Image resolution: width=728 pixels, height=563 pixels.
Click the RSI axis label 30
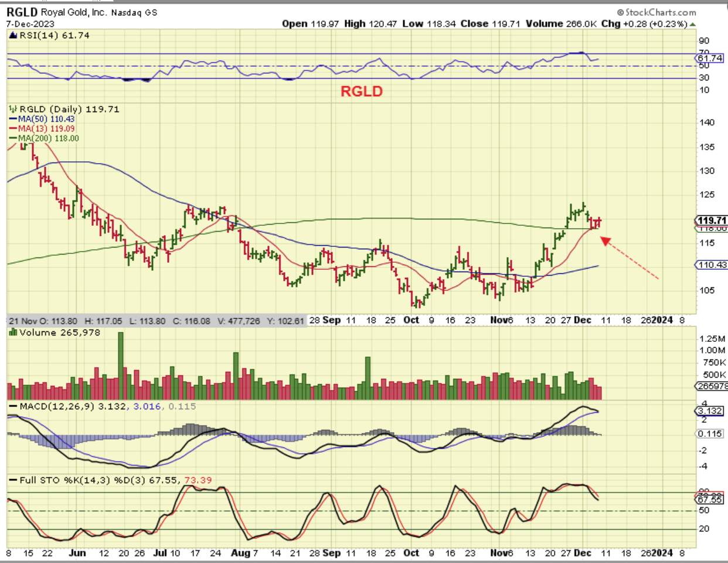pos(703,77)
